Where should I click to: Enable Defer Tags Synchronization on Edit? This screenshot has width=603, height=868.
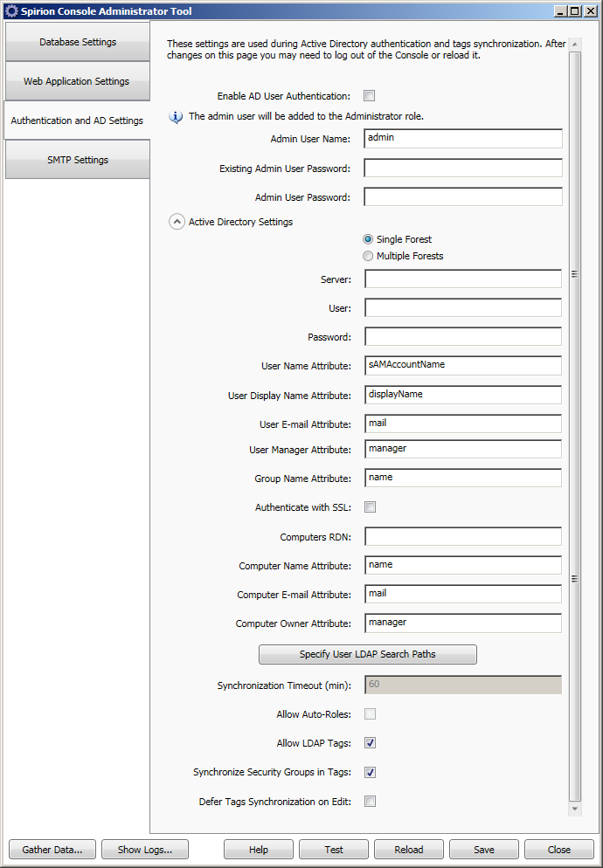tap(370, 801)
